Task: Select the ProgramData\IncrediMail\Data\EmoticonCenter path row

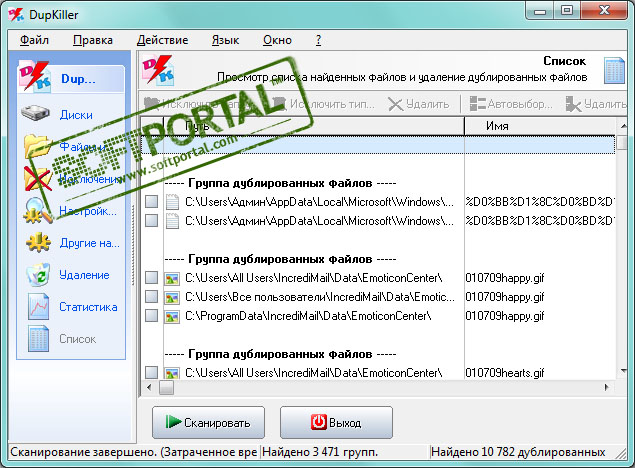Action: point(308,316)
